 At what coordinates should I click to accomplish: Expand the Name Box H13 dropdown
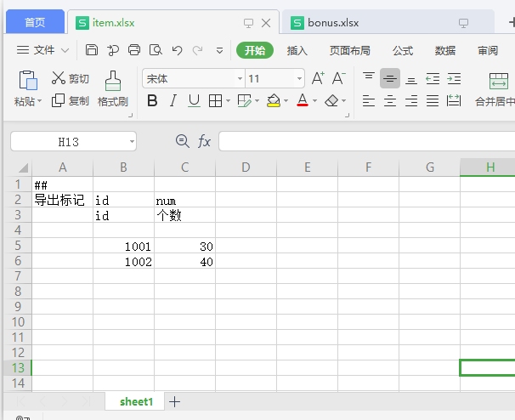132,141
